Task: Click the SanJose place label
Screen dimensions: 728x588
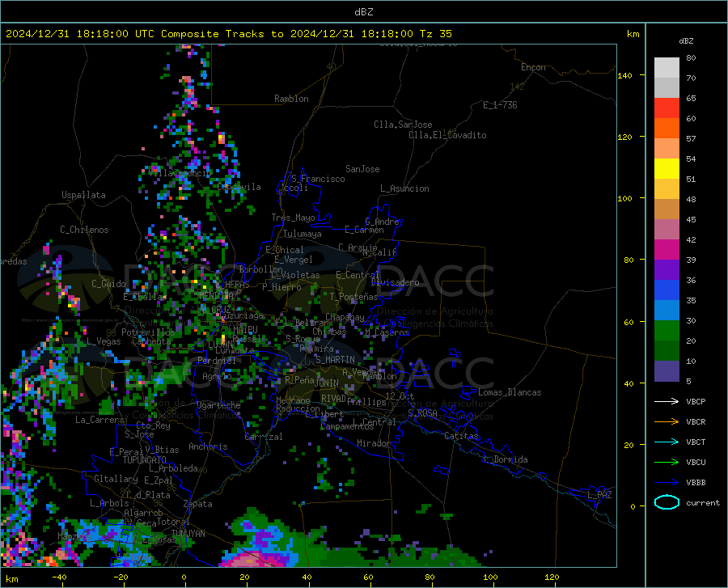Action: point(362,169)
